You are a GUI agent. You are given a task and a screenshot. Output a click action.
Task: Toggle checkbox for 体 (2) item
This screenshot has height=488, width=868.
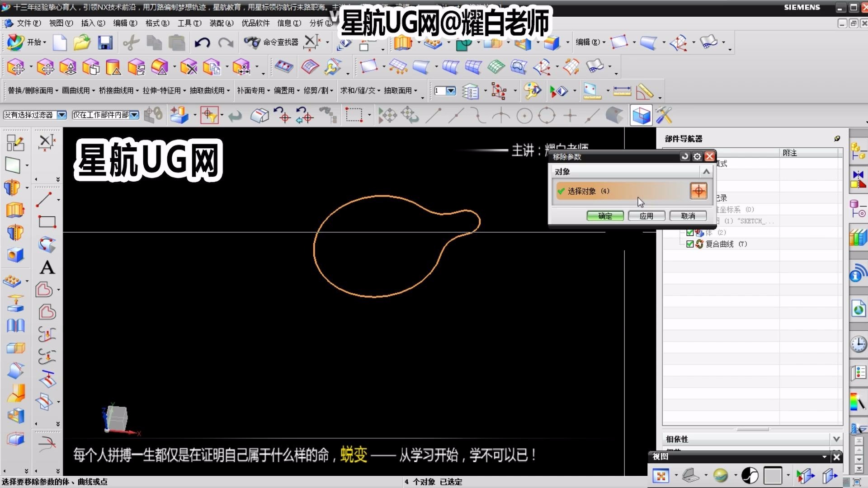pos(690,233)
